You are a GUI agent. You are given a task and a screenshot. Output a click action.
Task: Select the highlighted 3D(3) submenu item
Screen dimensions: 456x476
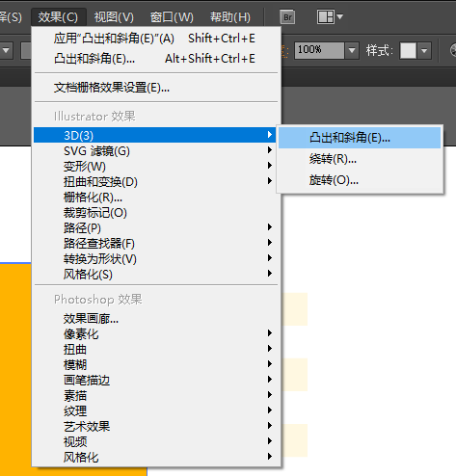[x=156, y=135]
